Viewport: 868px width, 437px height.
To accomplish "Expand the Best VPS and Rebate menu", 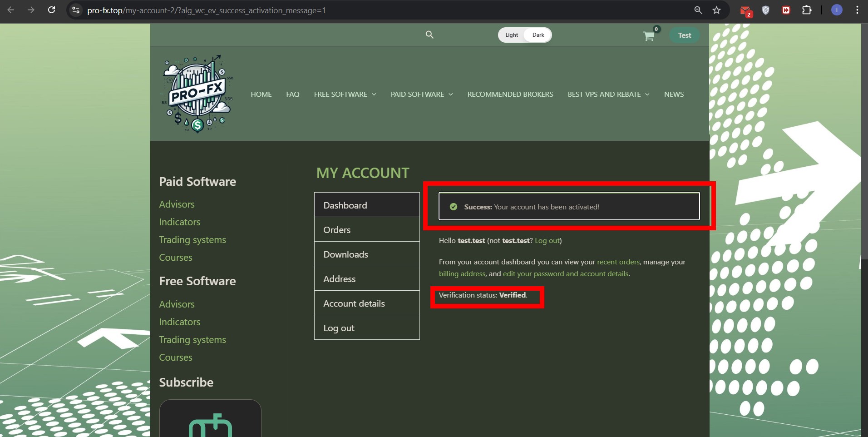I will [608, 94].
